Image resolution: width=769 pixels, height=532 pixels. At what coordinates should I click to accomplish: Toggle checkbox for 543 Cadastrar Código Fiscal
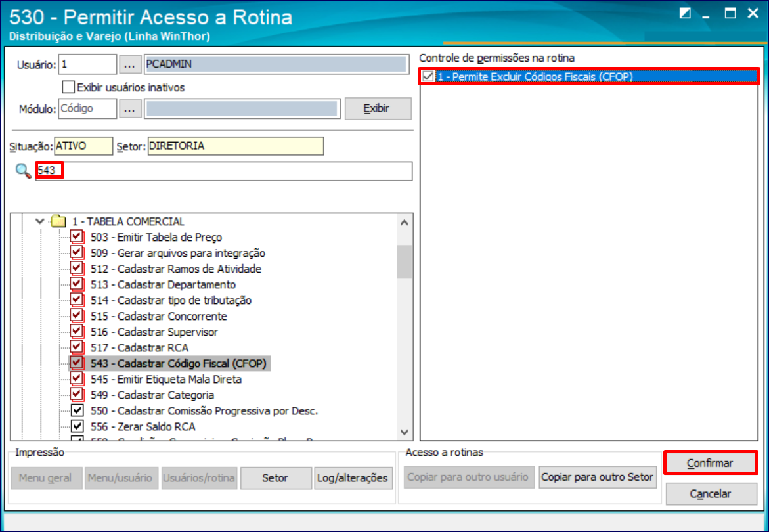77,363
